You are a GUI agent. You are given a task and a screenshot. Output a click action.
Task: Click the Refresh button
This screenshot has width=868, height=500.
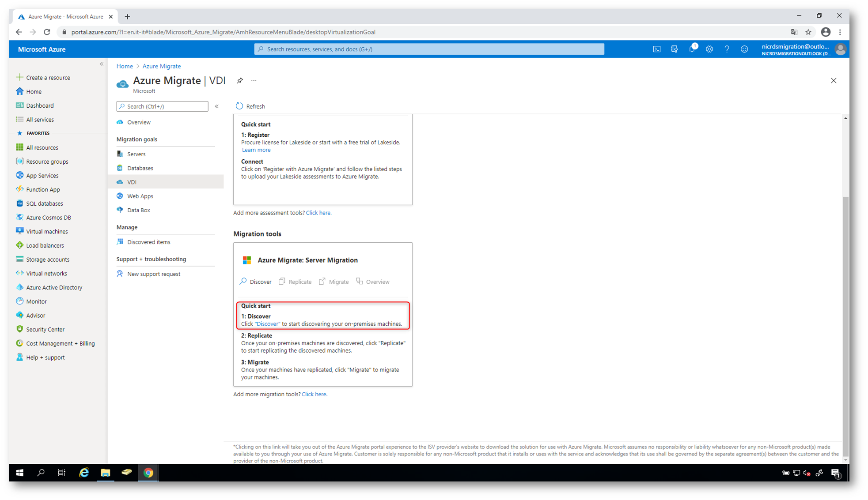click(250, 106)
